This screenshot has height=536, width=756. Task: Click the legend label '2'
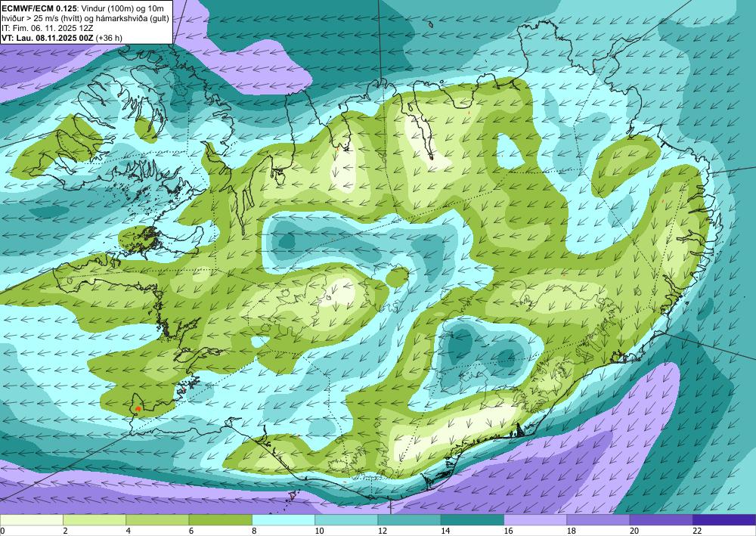coord(65,531)
